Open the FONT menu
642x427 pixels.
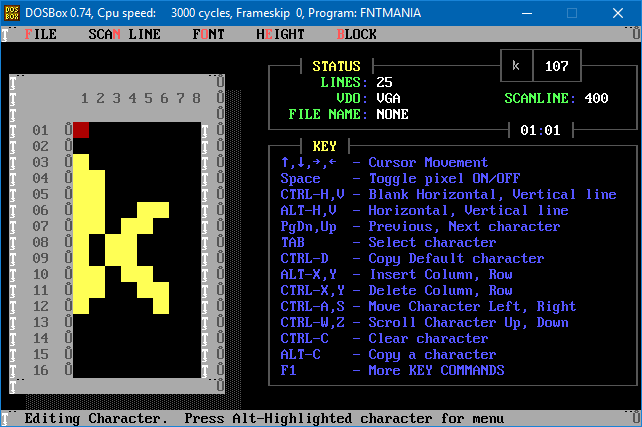[x=208, y=33]
